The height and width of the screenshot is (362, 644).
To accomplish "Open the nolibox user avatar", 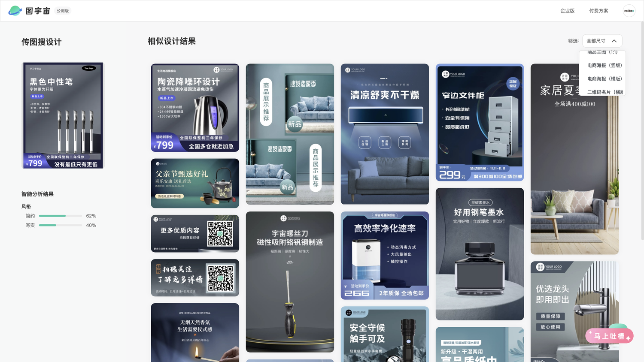I will pyautogui.click(x=629, y=11).
